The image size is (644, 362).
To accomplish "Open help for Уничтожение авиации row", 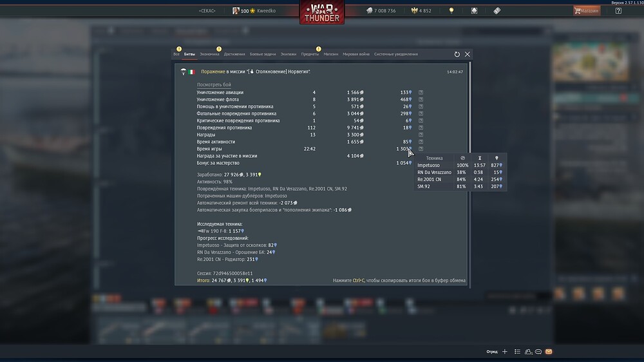I will point(421,93).
